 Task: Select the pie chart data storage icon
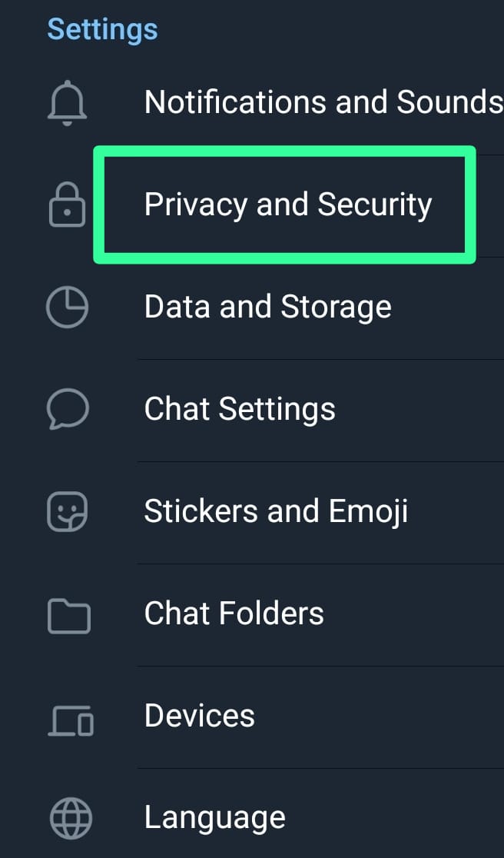click(68, 308)
